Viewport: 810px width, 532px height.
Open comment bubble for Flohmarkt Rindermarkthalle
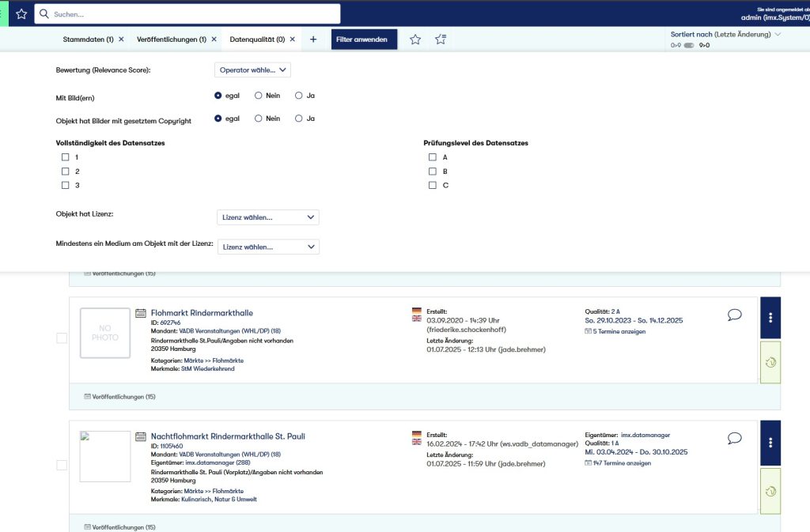[x=734, y=315]
